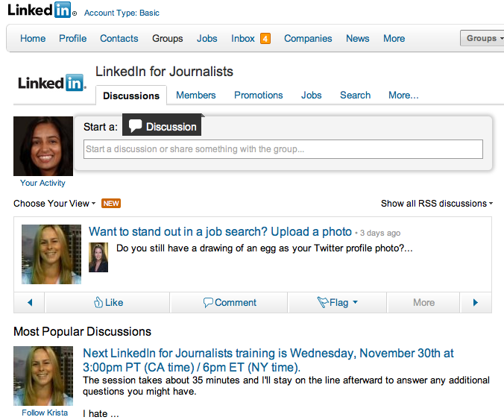Switch to the Members tab
The height and width of the screenshot is (420, 504).
196,95
